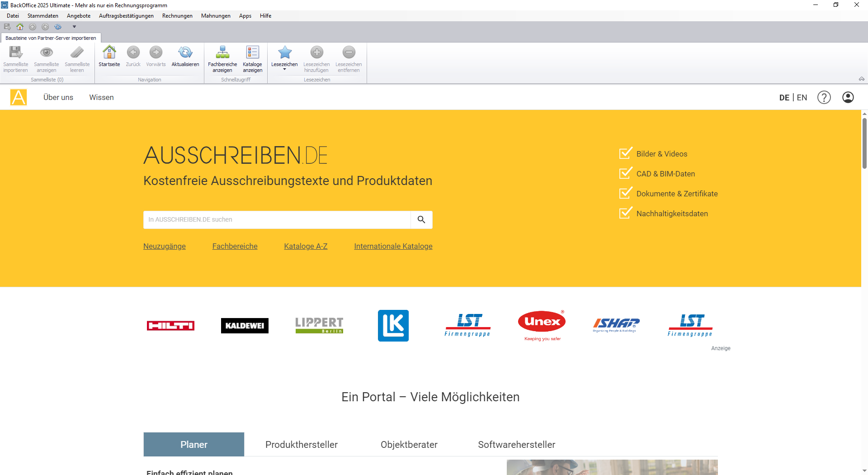This screenshot has width=868, height=475.
Task: Select the Objektberater tab
Action: pyautogui.click(x=409, y=444)
